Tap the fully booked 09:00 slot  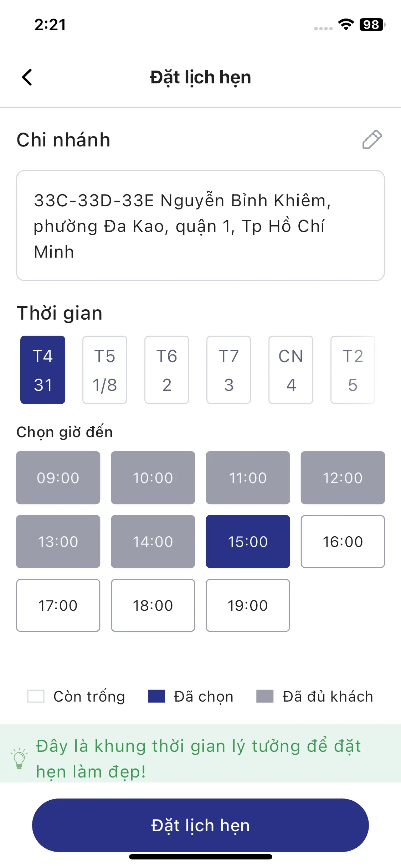tap(58, 478)
